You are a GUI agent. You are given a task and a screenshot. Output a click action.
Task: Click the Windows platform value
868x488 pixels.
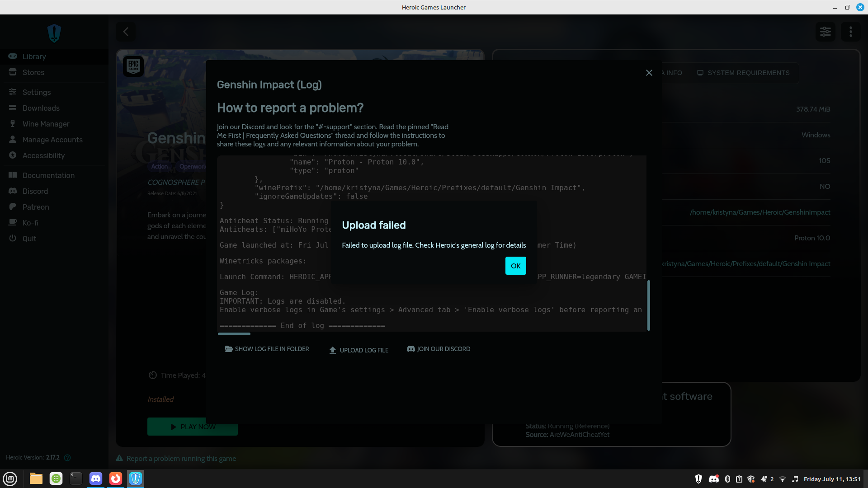816,135
